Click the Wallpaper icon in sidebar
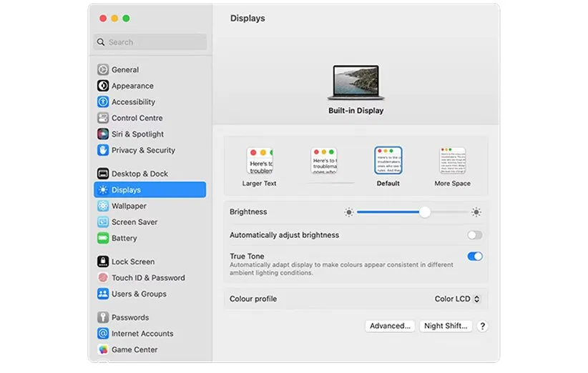The image size is (588, 373). [103, 207]
